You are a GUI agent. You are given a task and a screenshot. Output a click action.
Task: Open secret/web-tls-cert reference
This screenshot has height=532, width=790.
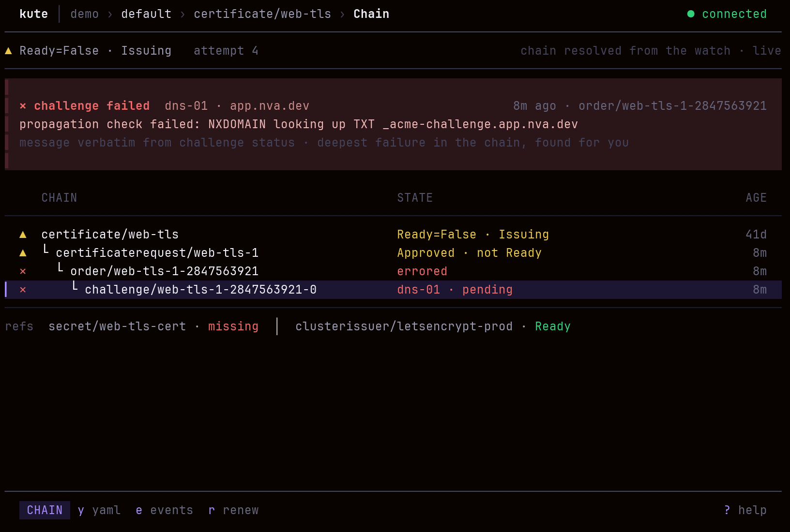117,326
